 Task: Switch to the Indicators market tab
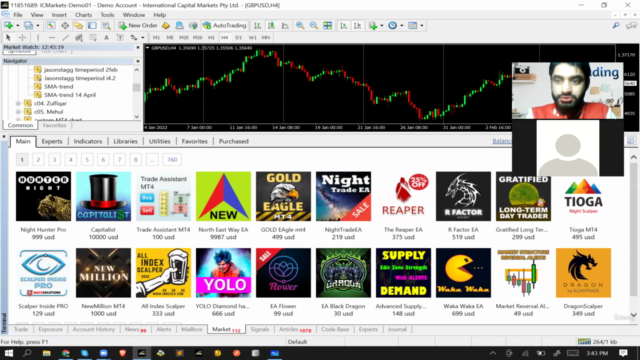[x=88, y=141]
